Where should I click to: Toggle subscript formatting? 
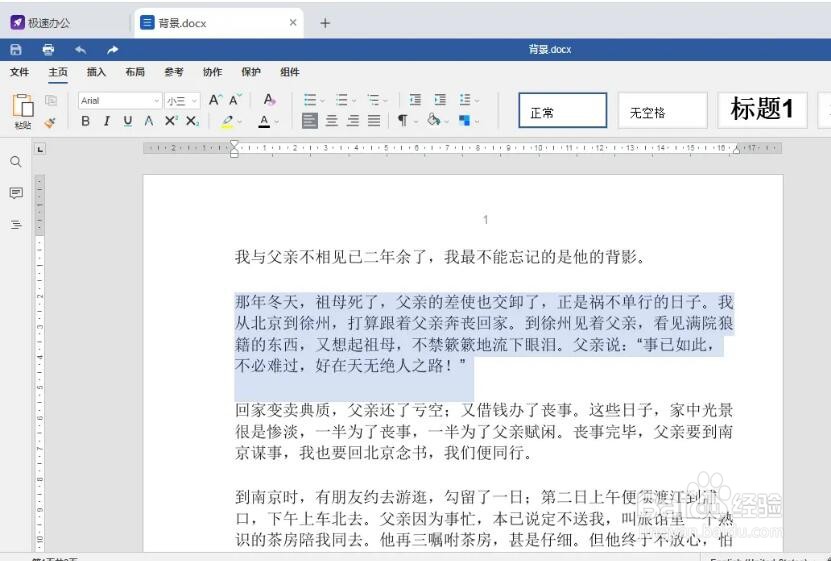click(192, 121)
